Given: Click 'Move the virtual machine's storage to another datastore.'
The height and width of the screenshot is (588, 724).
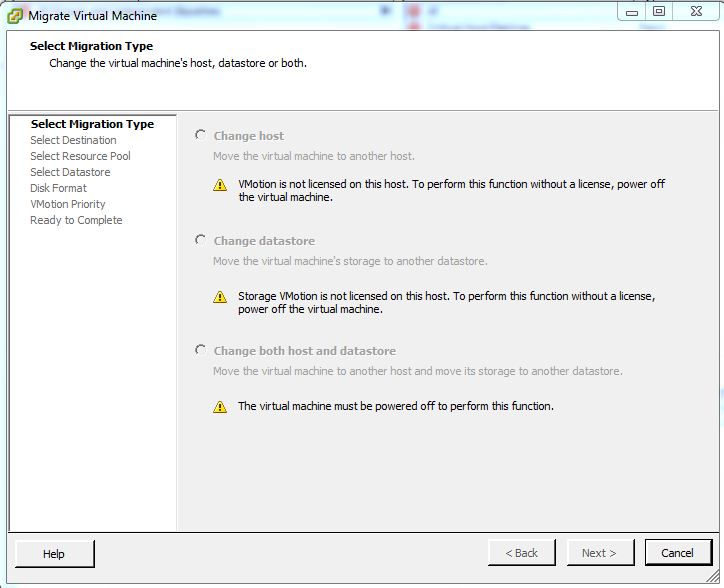Looking at the screenshot, I should [350, 261].
